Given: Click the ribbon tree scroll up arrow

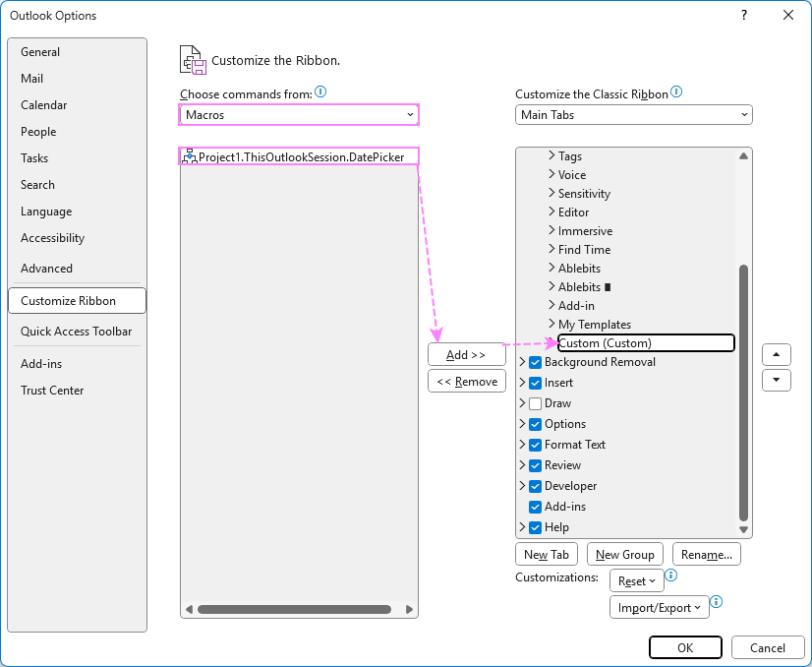Looking at the screenshot, I should (x=743, y=155).
